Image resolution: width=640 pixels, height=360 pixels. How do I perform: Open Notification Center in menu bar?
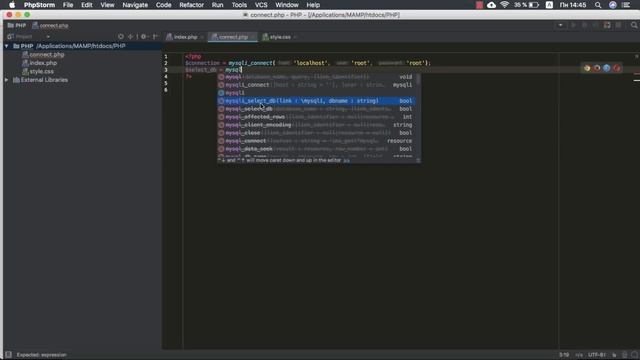pos(626,5)
